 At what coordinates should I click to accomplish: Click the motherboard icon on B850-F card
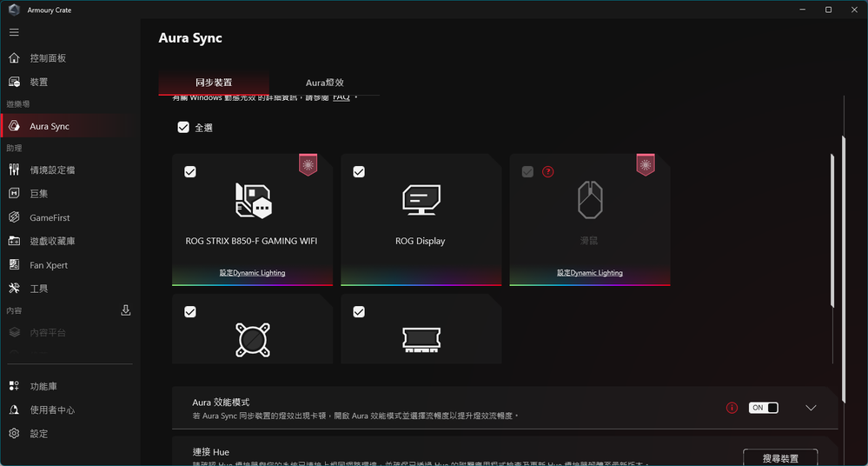(253, 201)
